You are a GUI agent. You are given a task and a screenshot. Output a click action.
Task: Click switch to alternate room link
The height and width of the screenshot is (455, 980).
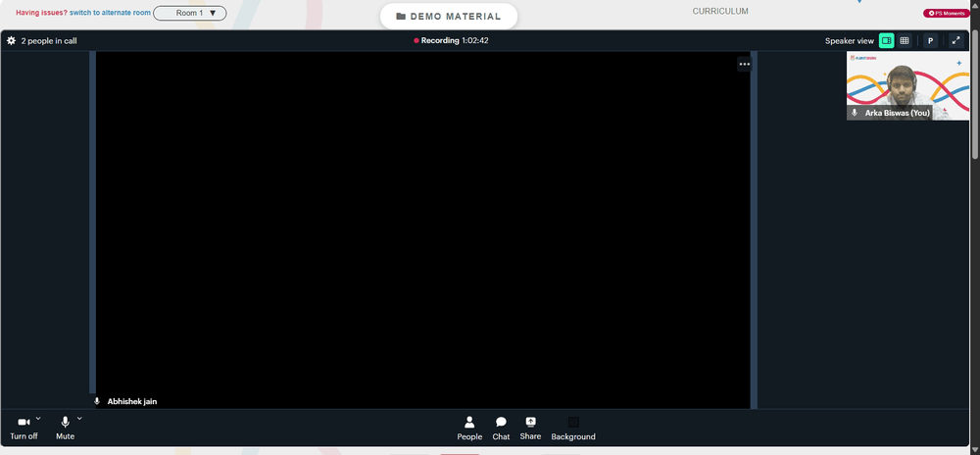(x=110, y=13)
